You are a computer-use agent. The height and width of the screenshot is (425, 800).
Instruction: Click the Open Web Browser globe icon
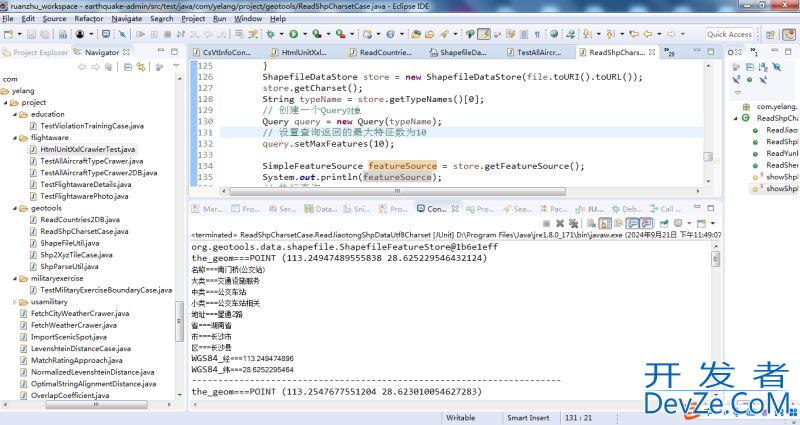(554, 34)
